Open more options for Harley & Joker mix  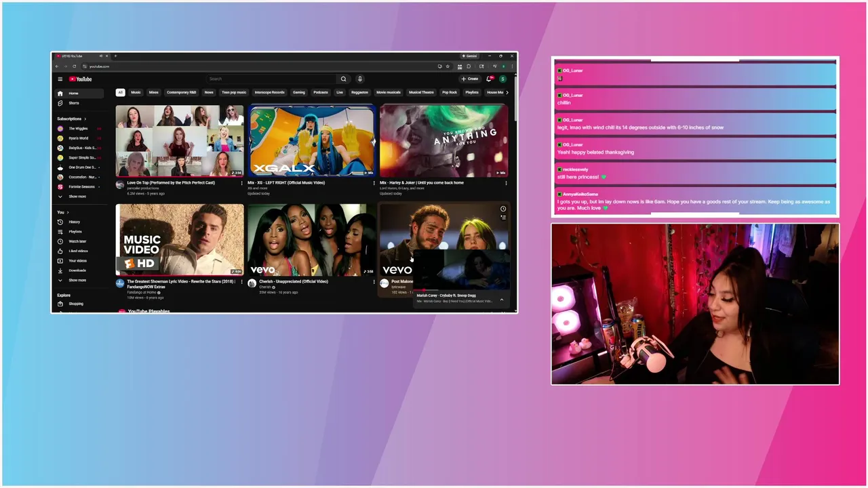pos(506,183)
